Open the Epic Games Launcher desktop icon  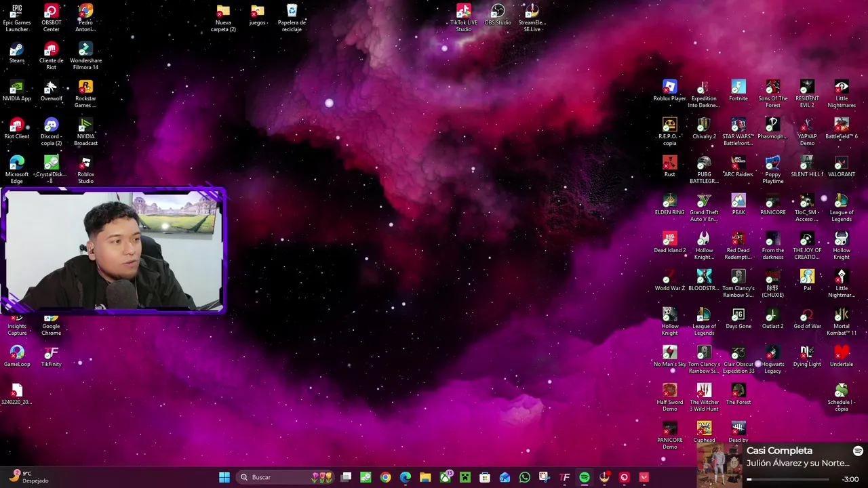coord(17,18)
